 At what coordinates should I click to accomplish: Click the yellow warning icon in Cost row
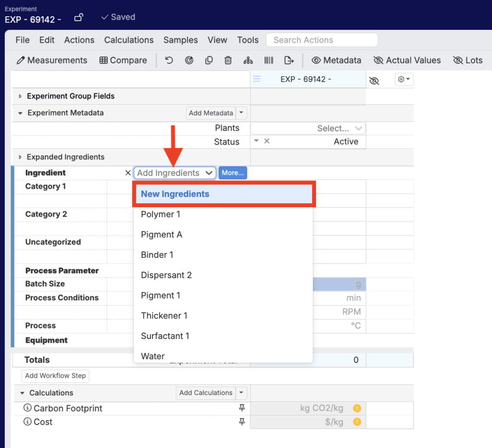point(357,422)
